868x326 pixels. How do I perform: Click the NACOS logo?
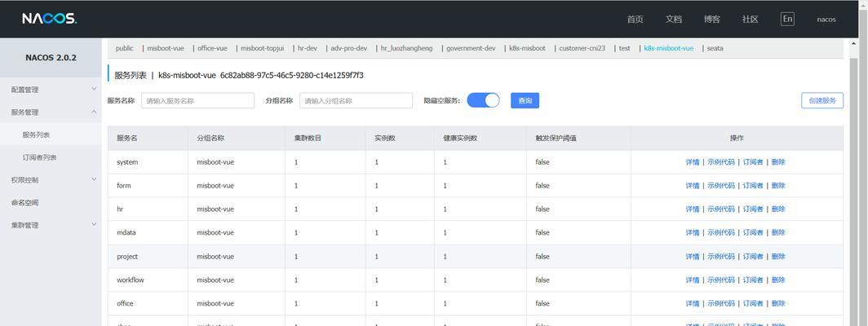coord(49,19)
